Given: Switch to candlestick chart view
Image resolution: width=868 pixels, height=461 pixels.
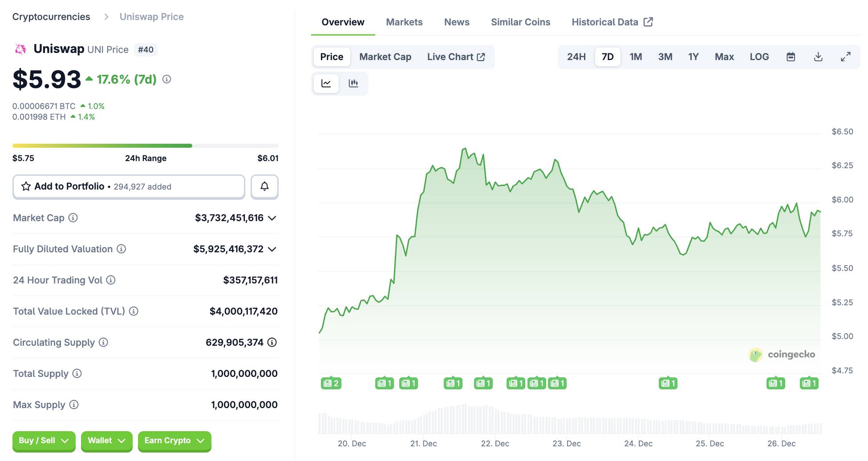Looking at the screenshot, I should click(353, 83).
